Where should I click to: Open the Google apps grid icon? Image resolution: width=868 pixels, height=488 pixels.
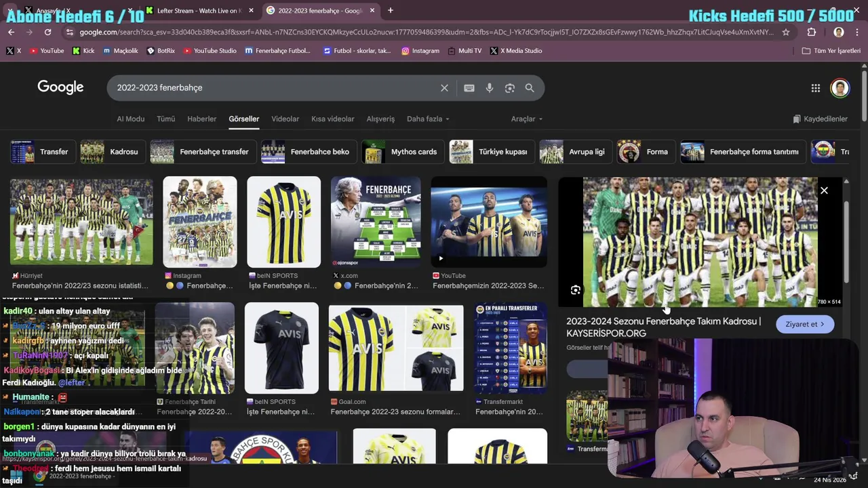coord(816,87)
